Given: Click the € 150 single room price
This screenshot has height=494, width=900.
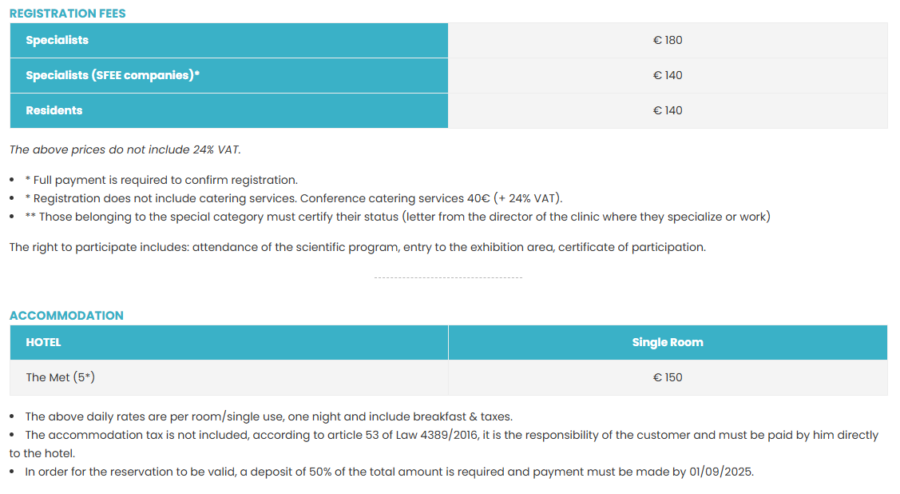Looking at the screenshot, I should [x=668, y=378].
